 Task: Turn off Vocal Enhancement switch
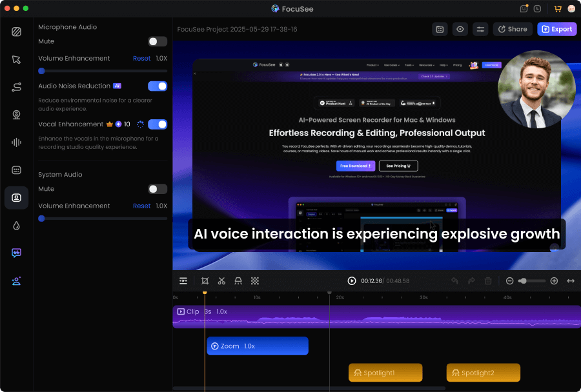(157, 124)
